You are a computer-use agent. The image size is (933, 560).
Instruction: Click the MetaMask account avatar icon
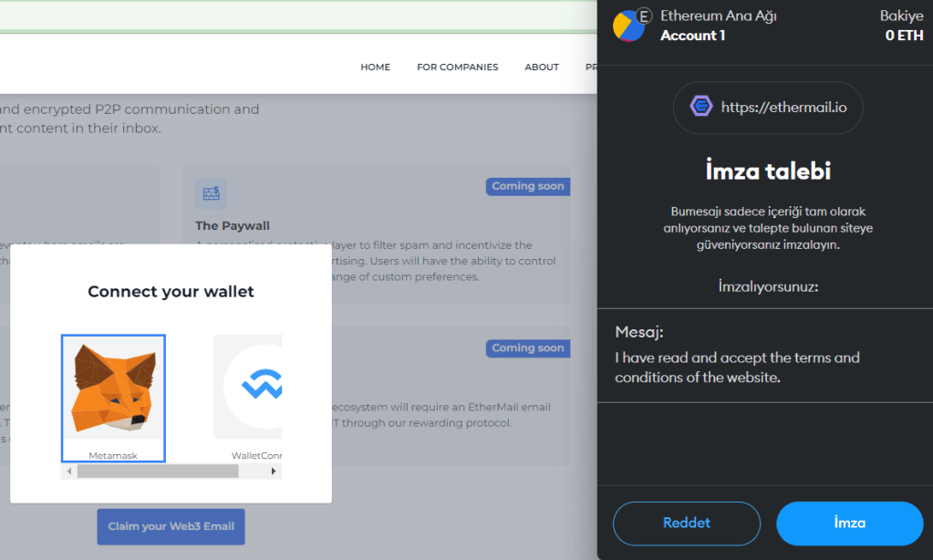(628, 26)
